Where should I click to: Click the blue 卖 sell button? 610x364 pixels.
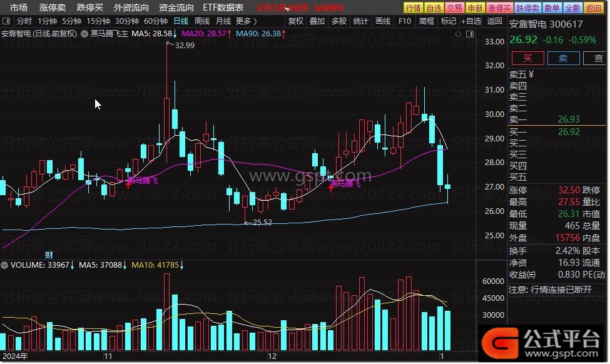(x=563, y=58)
